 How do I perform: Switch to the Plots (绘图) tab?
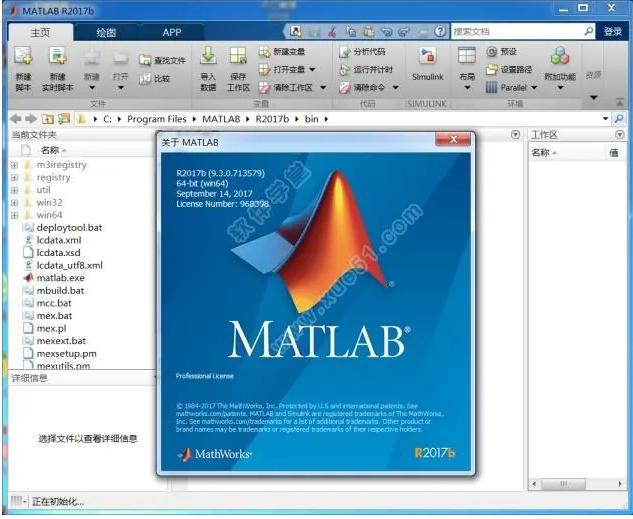106,32
